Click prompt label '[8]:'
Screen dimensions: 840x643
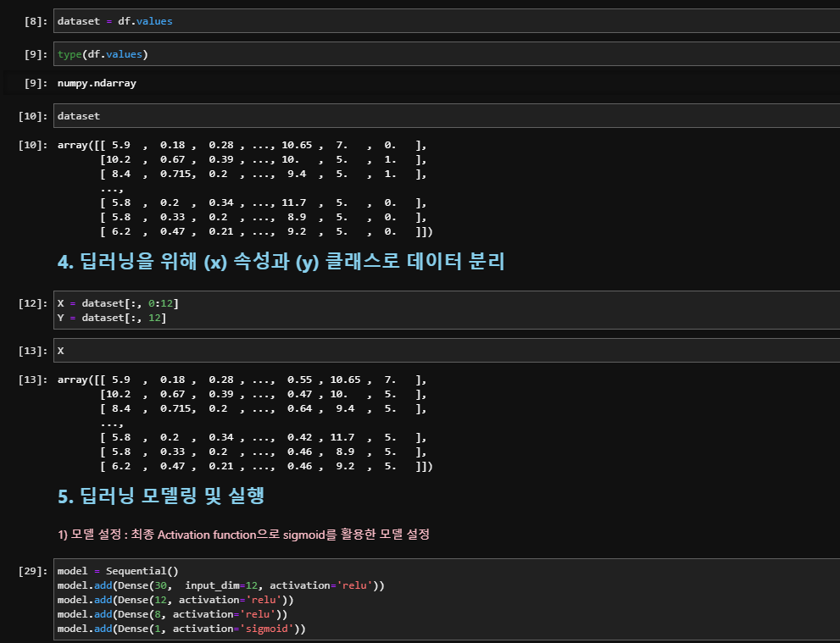click(36, 21)
